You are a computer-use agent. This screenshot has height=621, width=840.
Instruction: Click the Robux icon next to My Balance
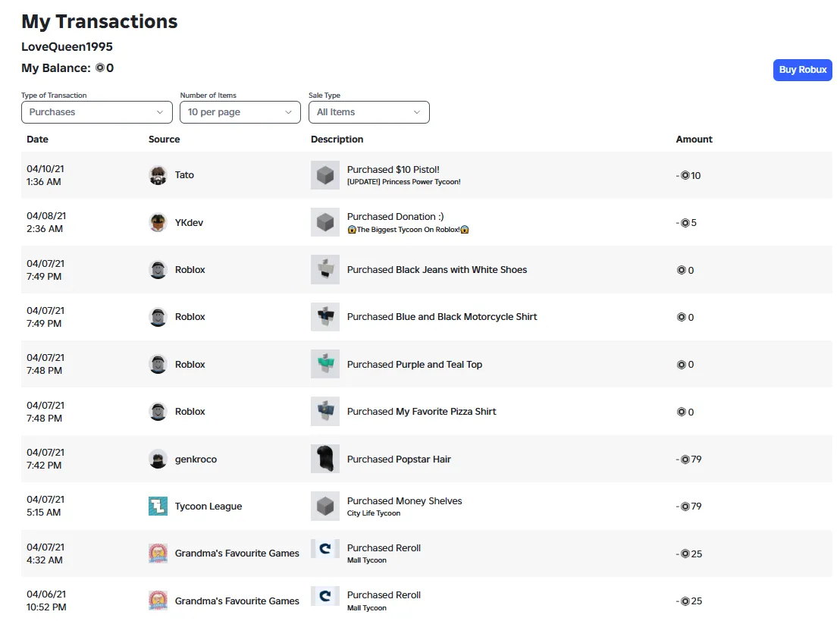(x=99, y=68)
